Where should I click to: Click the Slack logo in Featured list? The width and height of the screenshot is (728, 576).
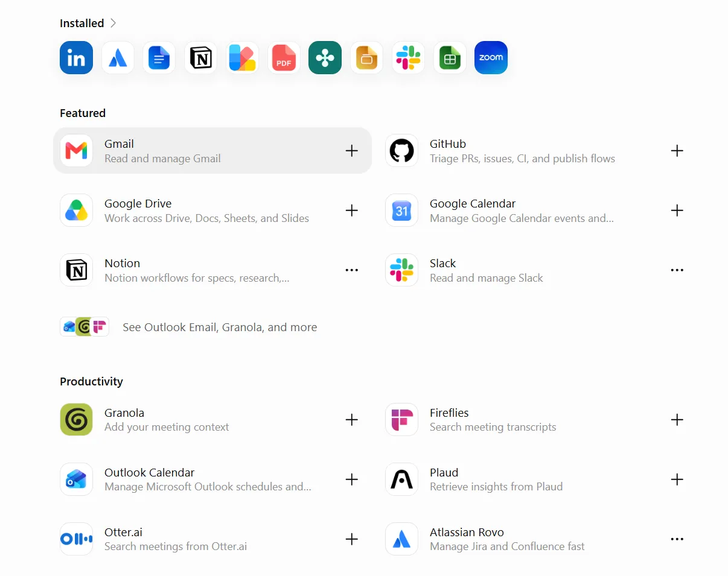[x=401, y=270]
